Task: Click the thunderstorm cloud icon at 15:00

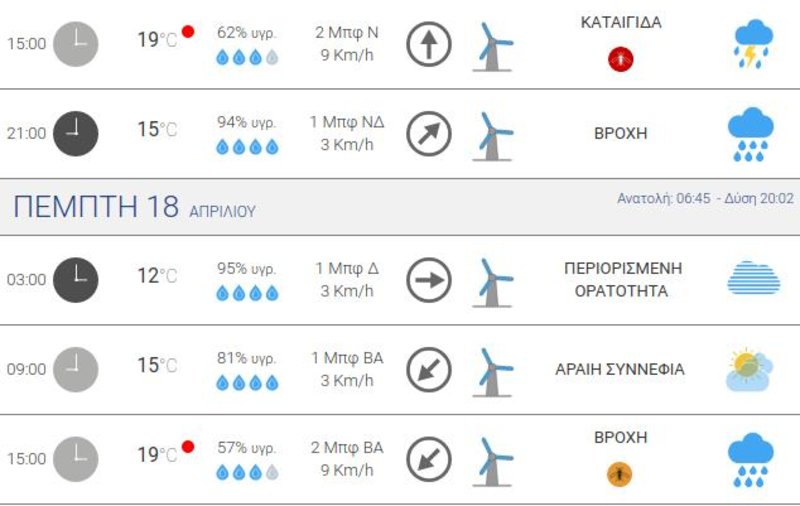Action: tap(753, 44)
